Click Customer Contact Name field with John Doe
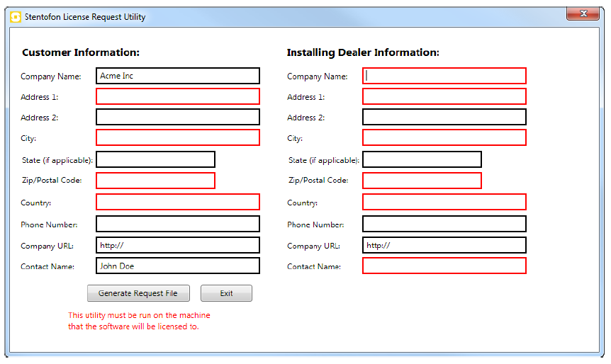This screenshot has height=364, width=611. click(177, 266)
